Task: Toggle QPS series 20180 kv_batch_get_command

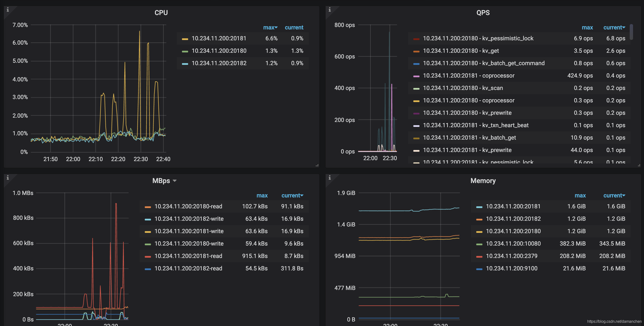Action: coord(484,63)
